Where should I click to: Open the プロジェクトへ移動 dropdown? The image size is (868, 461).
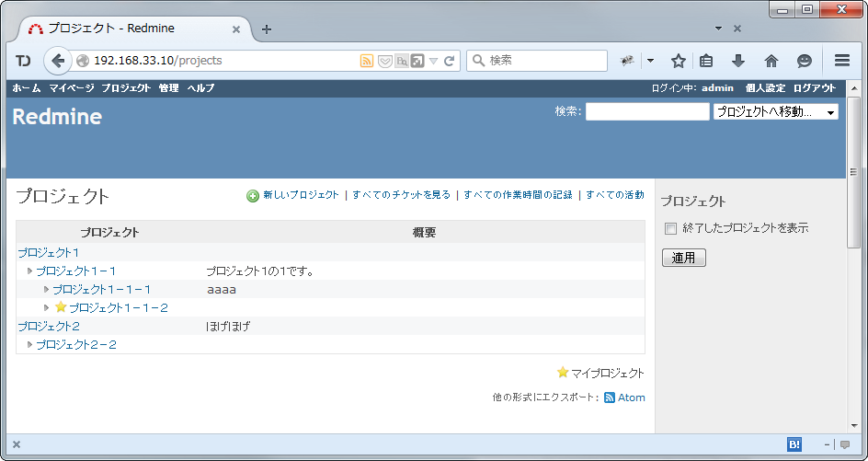tap(775, 112)
